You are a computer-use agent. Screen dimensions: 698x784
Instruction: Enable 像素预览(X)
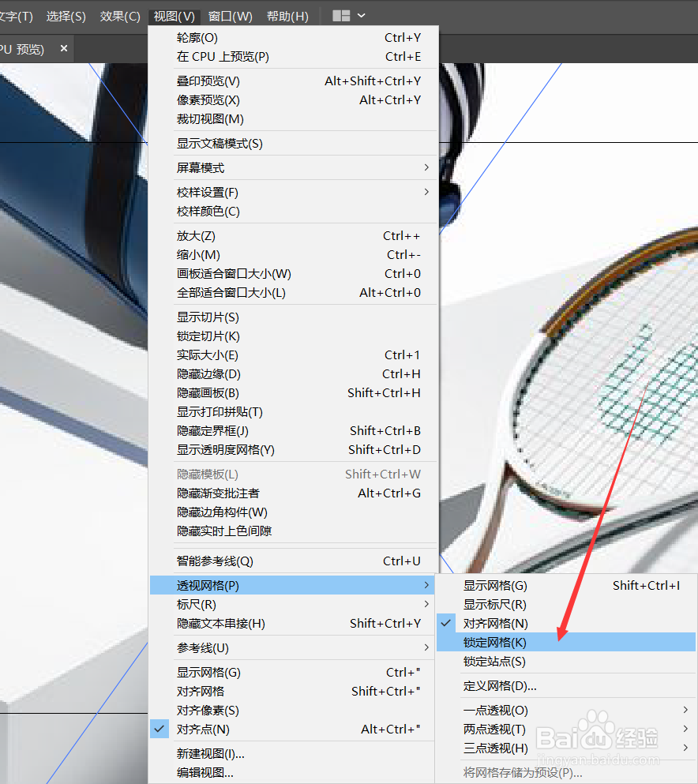294,100
